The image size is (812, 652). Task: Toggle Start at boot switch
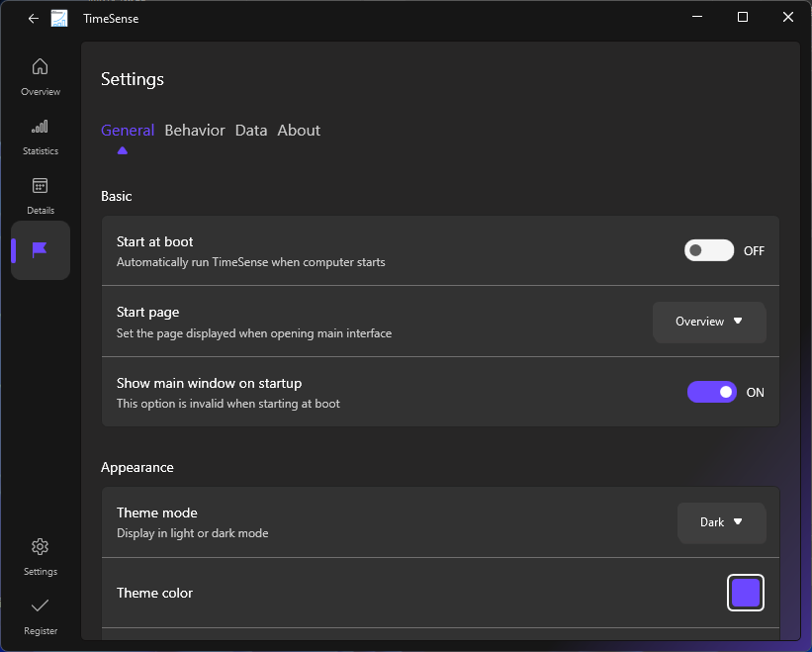click(x=709, y=250)
